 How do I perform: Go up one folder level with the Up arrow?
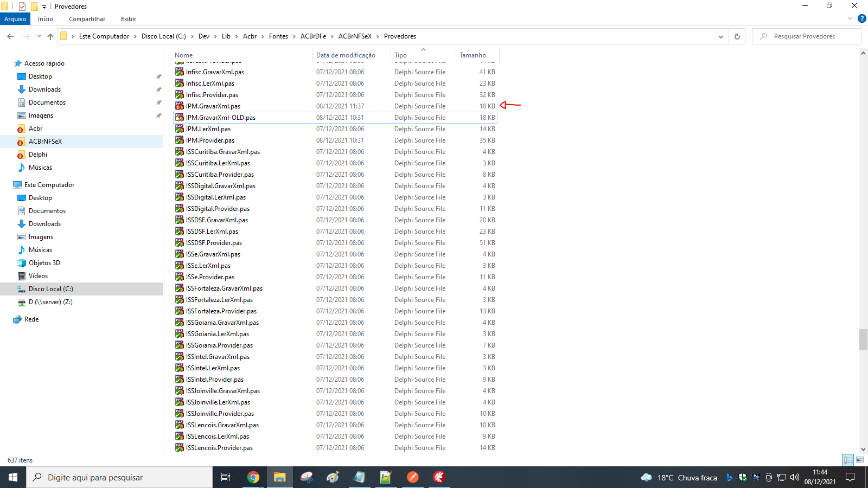(x=50, y=36)
